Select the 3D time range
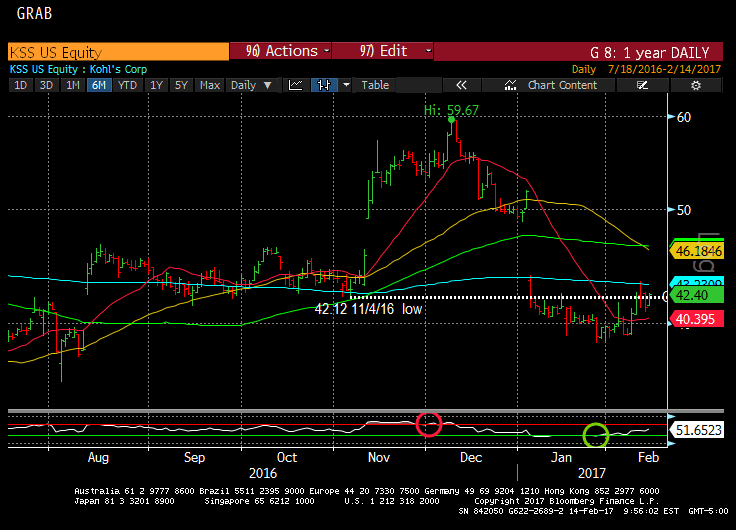 coord(46,85)
